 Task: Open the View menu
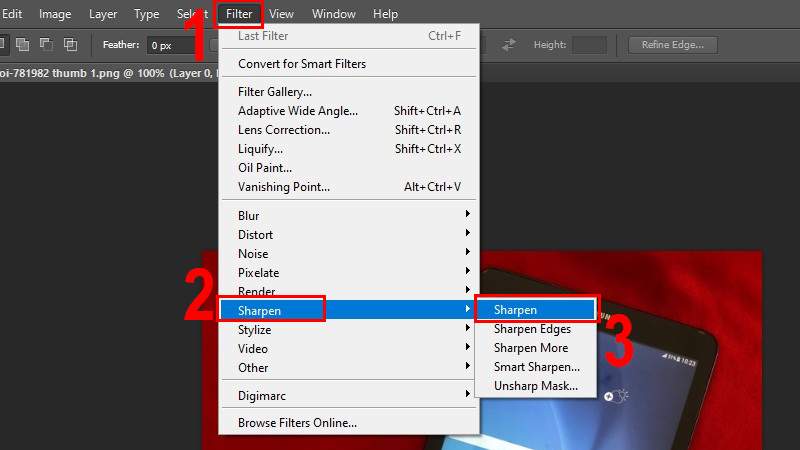pos(281,14)
